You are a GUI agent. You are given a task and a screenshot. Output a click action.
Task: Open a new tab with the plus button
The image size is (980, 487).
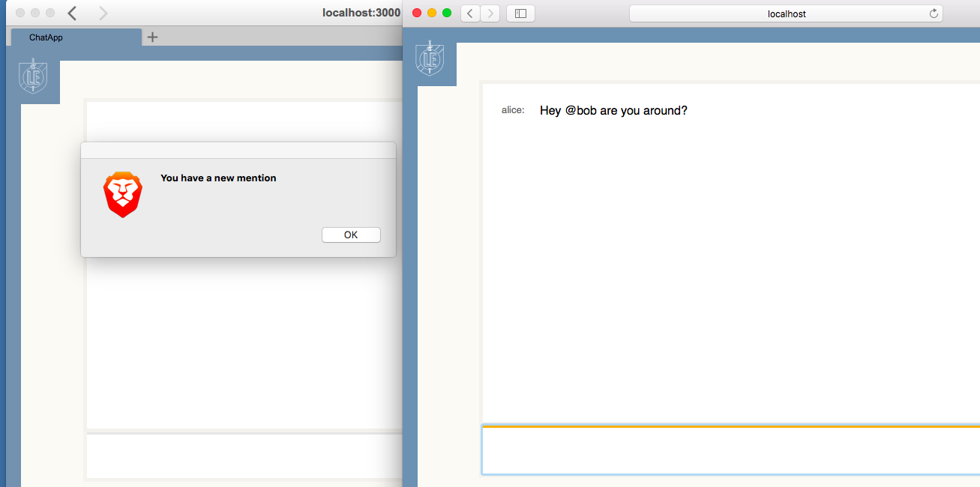click(x=152, y=37)
